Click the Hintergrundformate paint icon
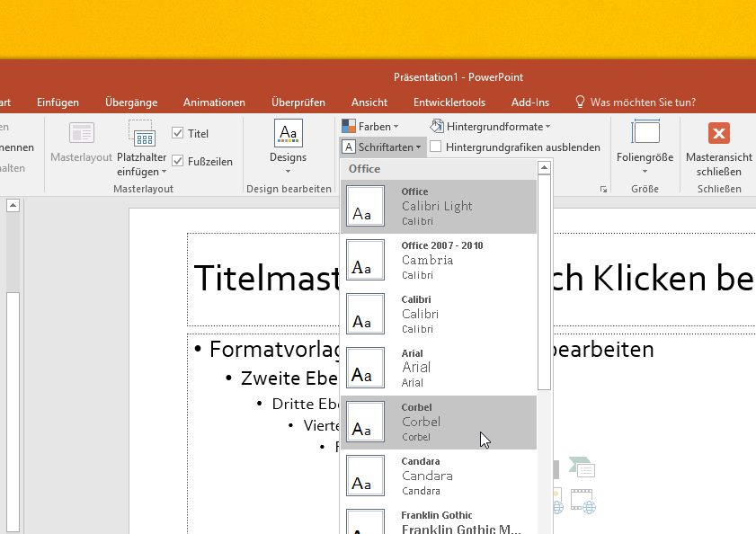The height and width of the screenshot is (534, 756). [436, 126]
